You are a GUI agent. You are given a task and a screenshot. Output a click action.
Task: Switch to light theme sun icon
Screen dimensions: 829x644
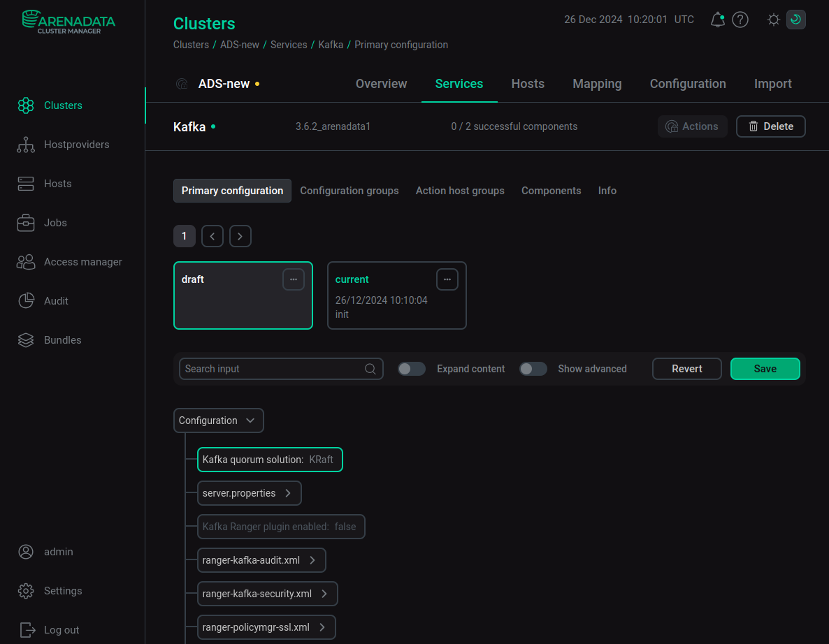773,20
